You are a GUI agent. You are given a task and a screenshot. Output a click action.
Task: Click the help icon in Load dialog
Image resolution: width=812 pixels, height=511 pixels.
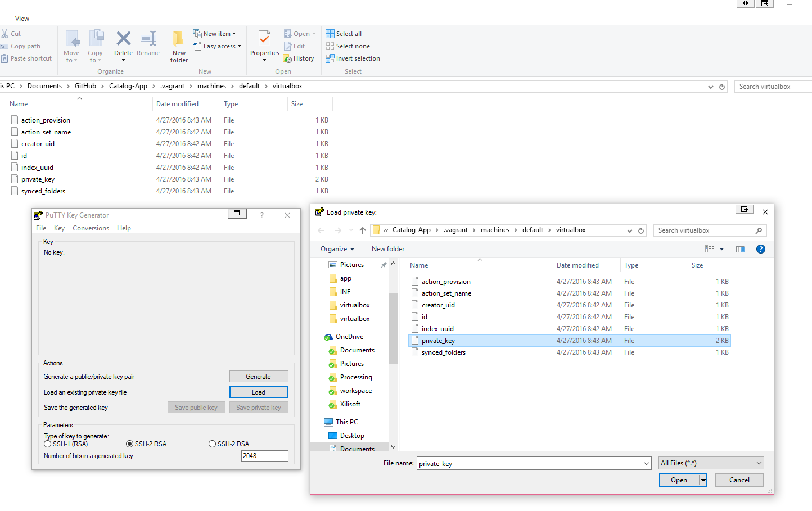click(x=761, y=249)
